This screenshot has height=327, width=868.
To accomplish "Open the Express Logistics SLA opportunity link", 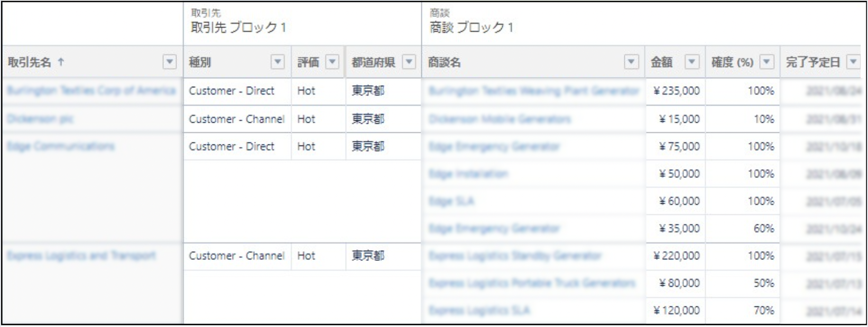I will click(479, 311).
